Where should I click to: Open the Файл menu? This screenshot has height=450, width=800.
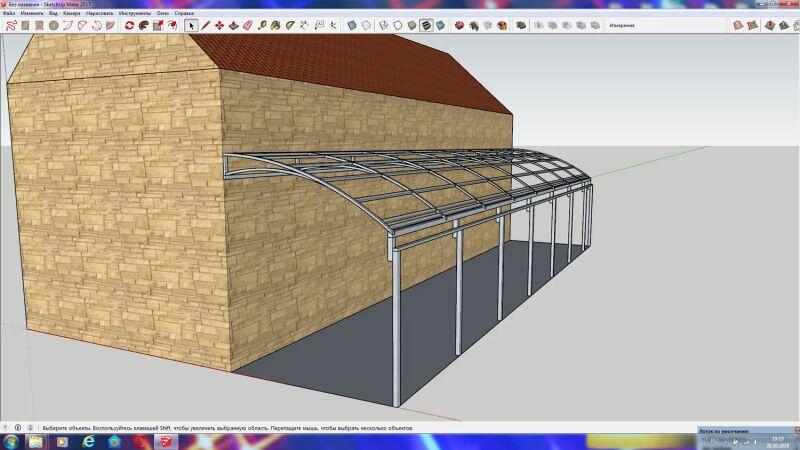[x=9, y=14]
